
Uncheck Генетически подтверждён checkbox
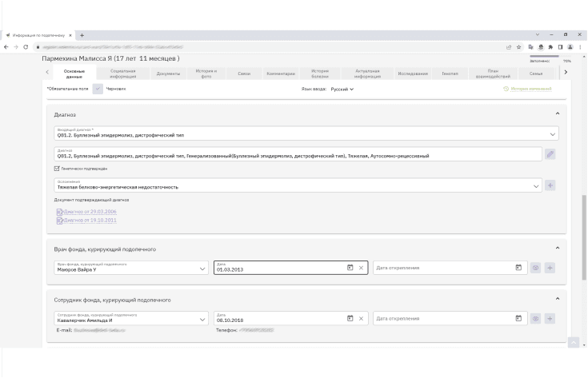(x=57, y=169)
